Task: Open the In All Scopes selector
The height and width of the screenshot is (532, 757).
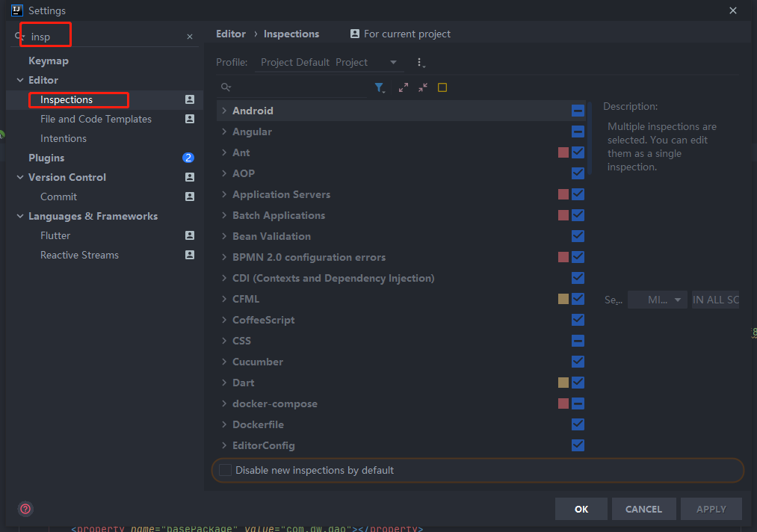Action: click(x=715, y=300)
